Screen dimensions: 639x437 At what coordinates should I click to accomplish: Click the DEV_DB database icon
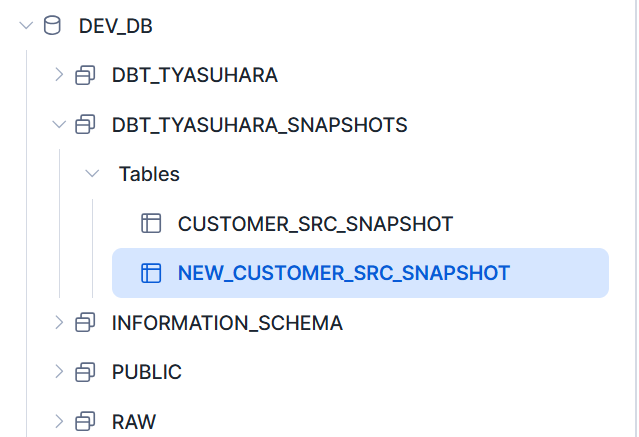(52, 26)
